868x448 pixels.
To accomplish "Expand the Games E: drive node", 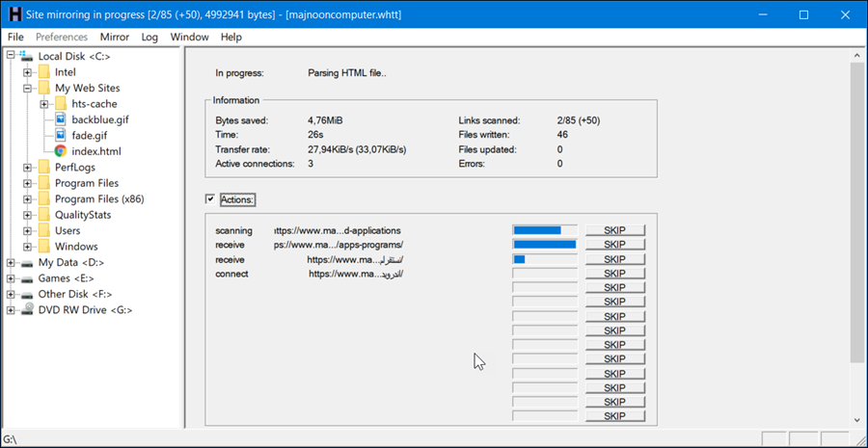I will (10, 278).
